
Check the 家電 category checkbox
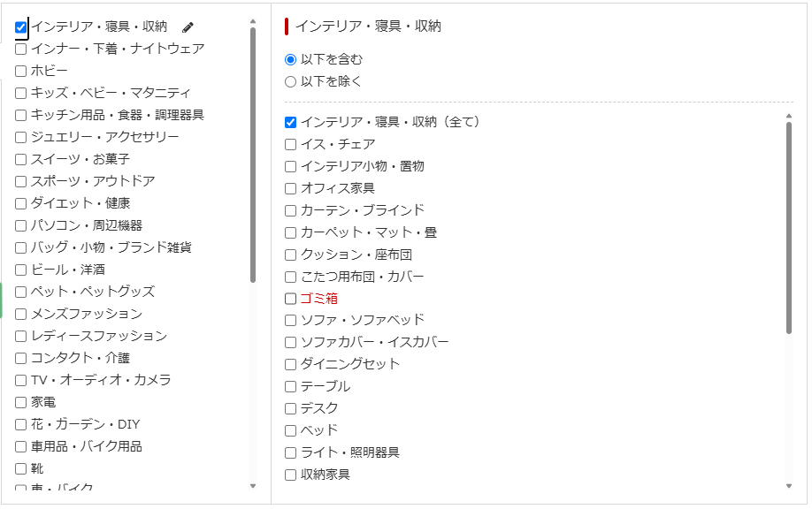(21, 402)
